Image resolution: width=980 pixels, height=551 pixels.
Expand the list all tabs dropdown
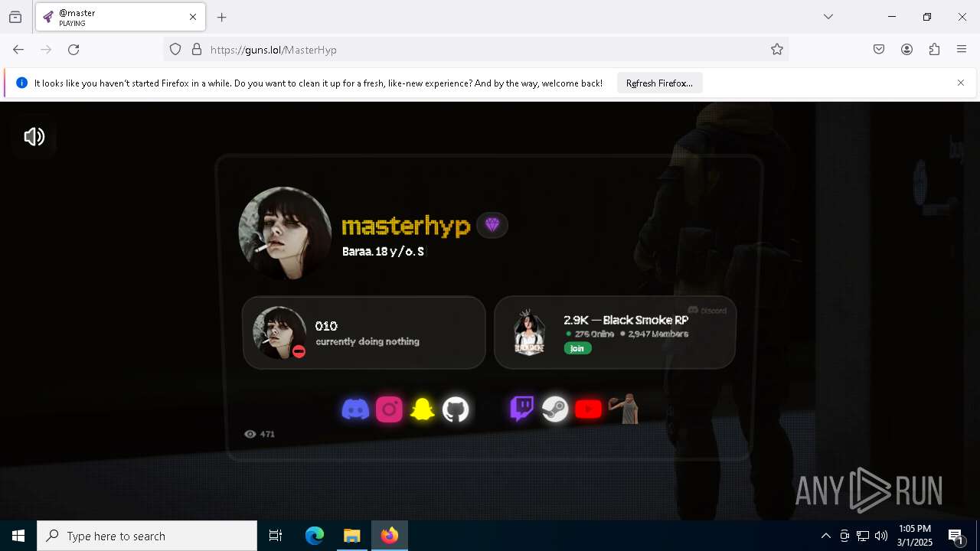coord(828,17)
